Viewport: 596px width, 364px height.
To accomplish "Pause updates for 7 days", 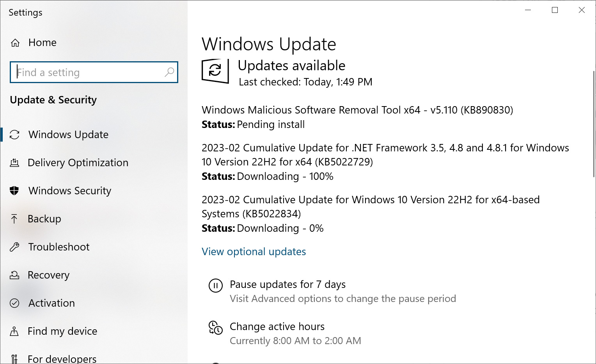I will (287, 284).
